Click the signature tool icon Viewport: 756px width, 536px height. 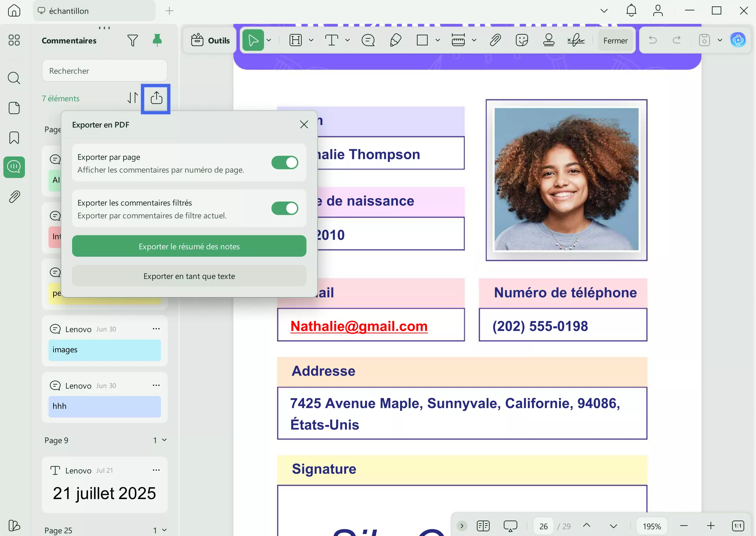pos(576,40)
